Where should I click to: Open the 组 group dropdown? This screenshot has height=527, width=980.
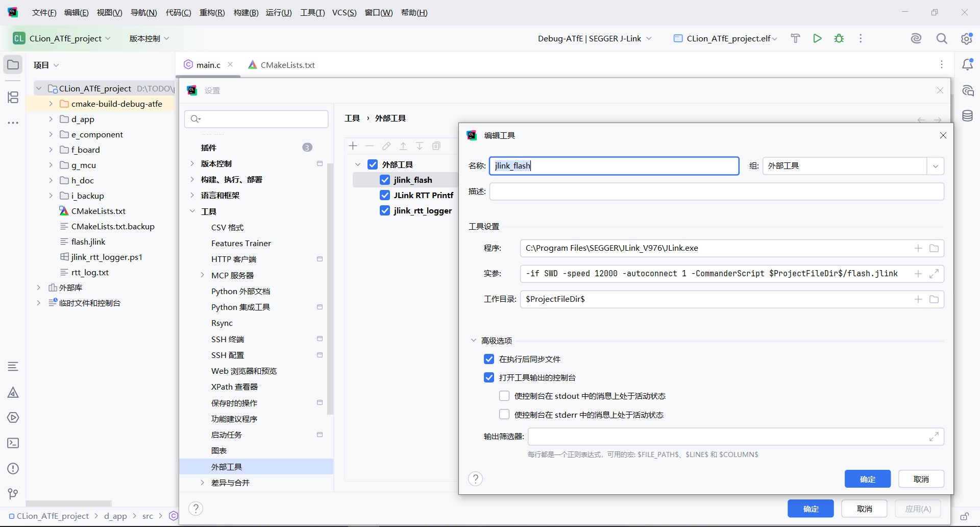pos(935,166)
